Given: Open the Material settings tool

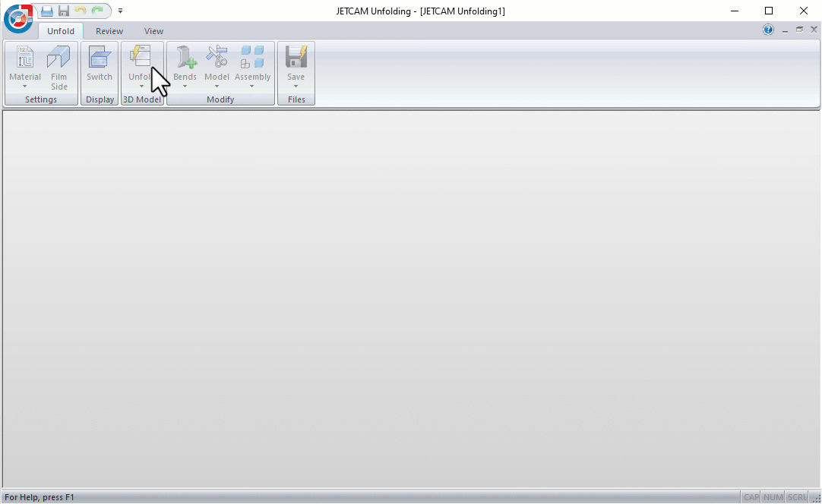Looking at the screenshot, I should pyautogui.click(x=24, y=67).
